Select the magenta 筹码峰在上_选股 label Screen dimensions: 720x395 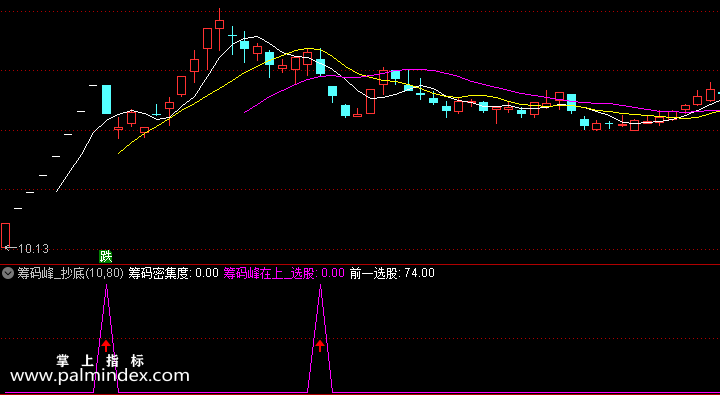(284, 273)
